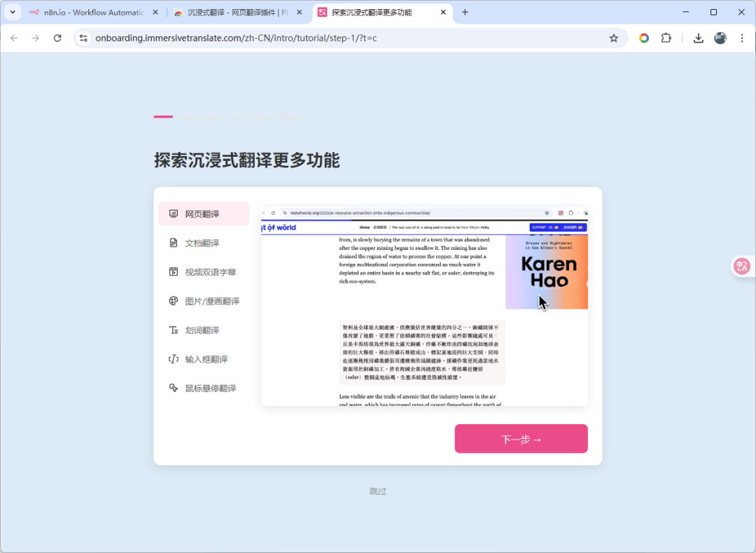Select 鼠标悬停翻译 feature item
The height and width of the screenshot is (553, 756).
coord(204,388)
